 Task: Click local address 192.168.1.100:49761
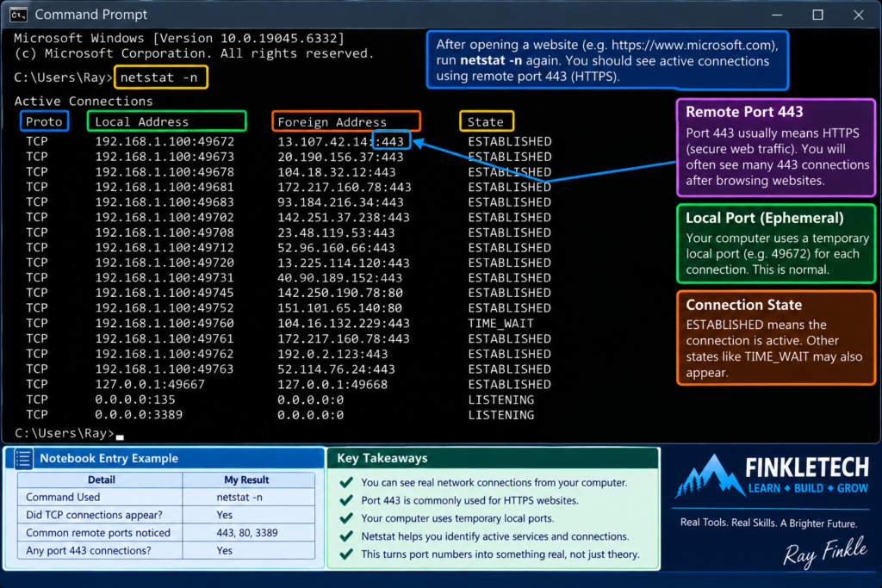click(165, 339)
